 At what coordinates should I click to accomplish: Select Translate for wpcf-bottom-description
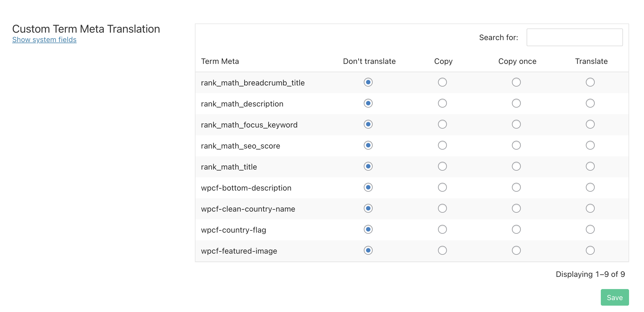pos(590,187)
